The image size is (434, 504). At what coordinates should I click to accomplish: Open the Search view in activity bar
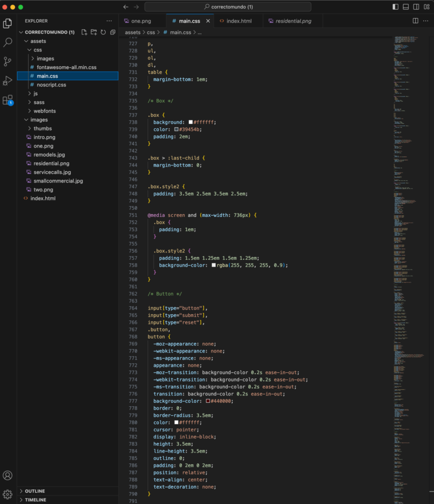[8, 42]
